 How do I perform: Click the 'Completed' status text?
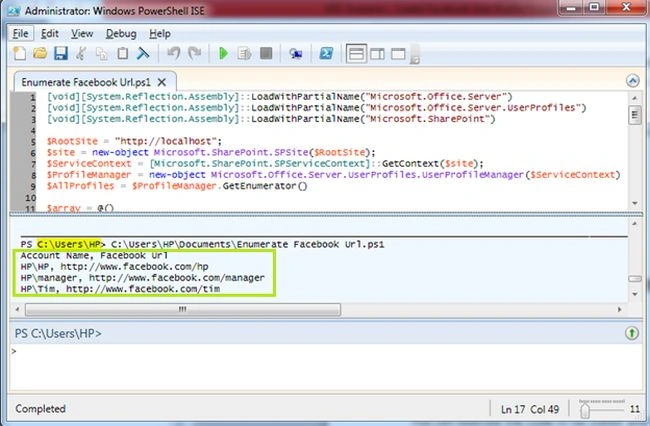pyautogui.click(x=41, y=409)
